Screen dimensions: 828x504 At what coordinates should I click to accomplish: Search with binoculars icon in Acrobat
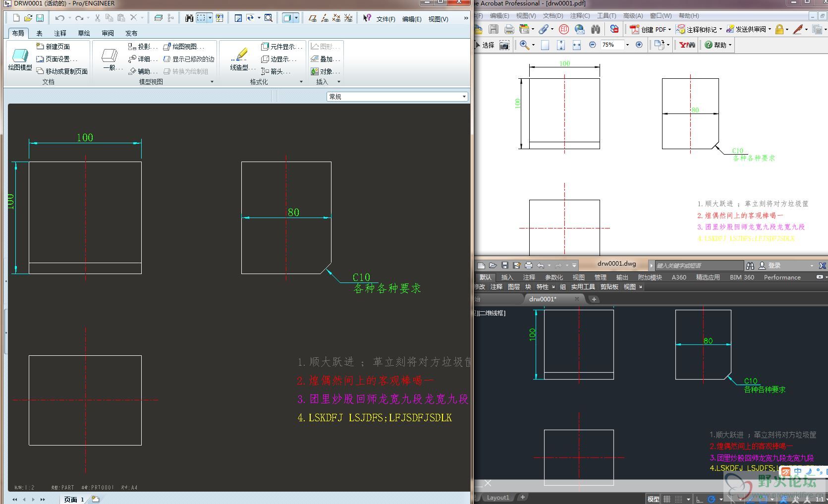coord(595,29)
